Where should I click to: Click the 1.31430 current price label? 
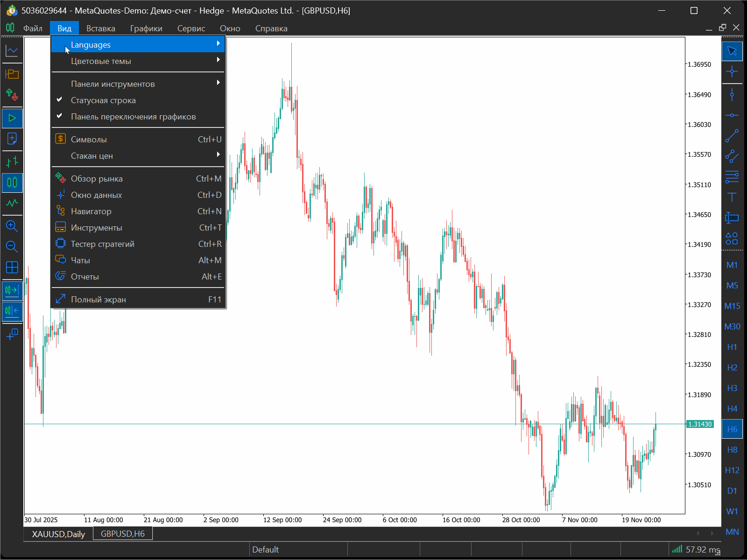point(700,424)
